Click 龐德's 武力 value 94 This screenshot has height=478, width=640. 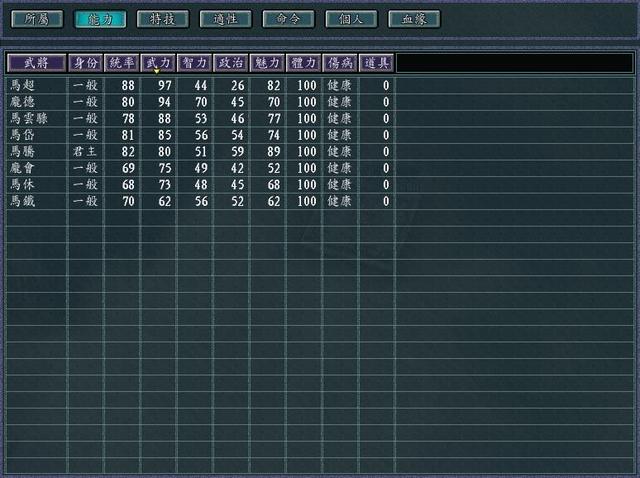point(164,102)
